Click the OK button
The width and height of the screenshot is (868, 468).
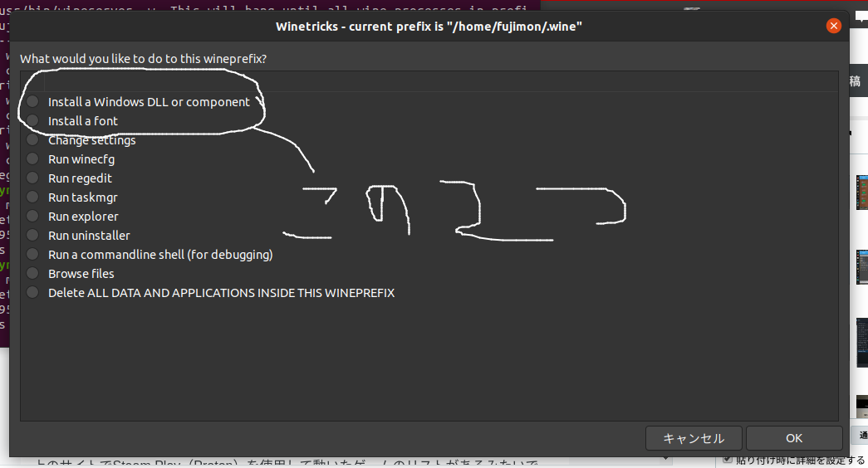[x=794, y=438]
